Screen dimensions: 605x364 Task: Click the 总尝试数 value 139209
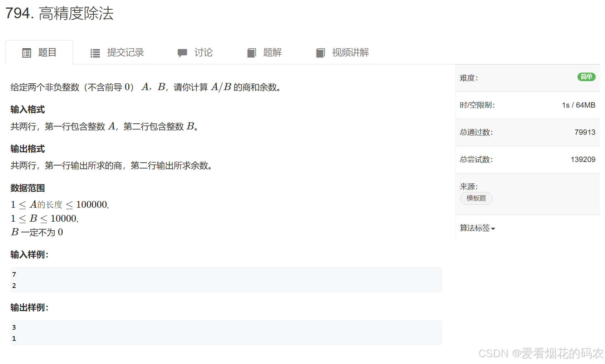[583, 159]
